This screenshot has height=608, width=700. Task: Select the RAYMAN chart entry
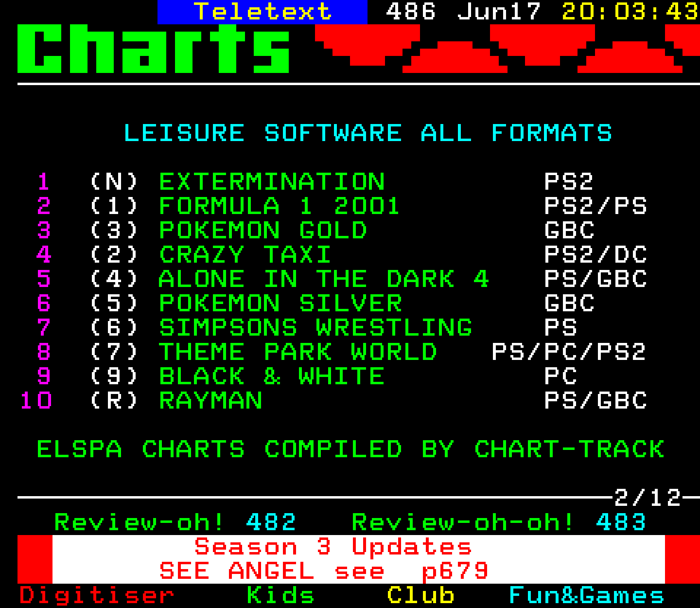click(210, 401)
